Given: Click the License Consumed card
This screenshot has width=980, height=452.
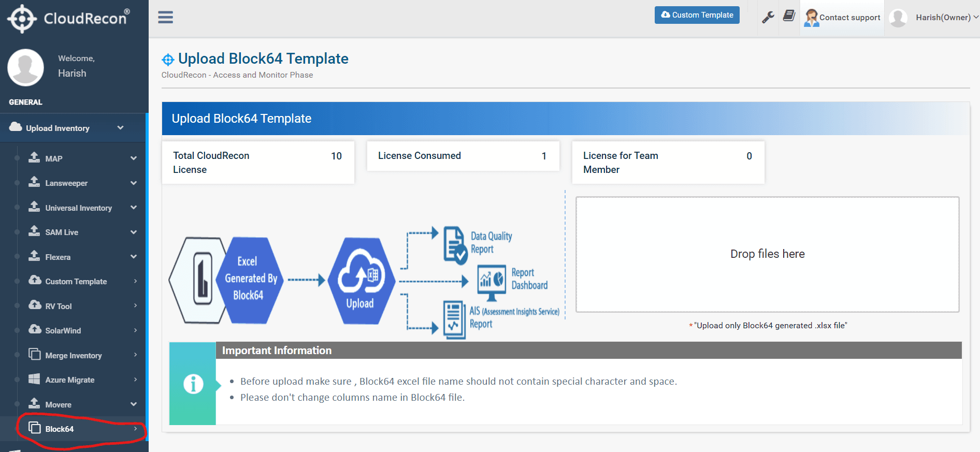Looking at the screenshot, I should click(463, 156).
